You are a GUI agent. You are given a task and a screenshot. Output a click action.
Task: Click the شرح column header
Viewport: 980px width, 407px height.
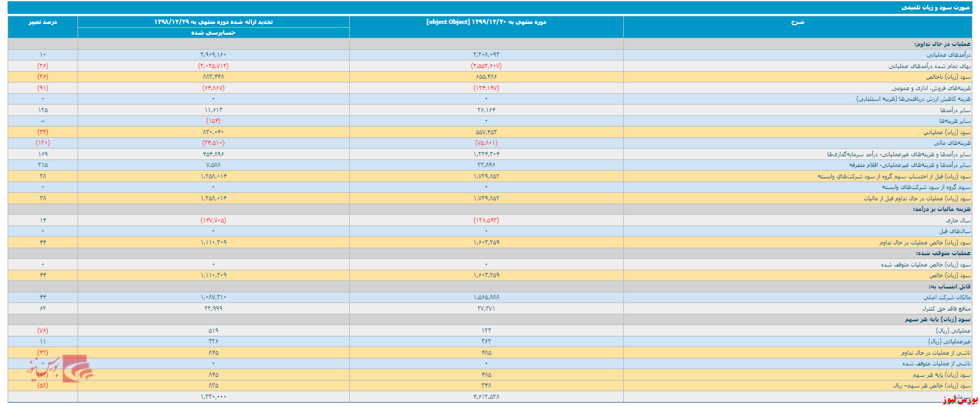798,21
